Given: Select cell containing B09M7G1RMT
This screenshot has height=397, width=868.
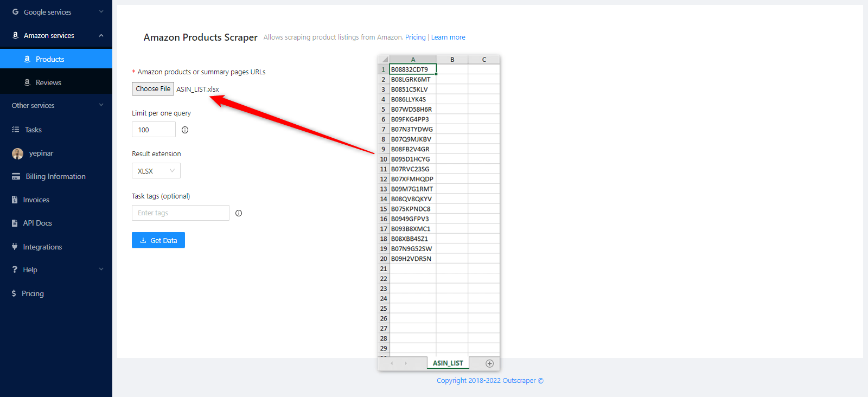Looking at the screenshot, I should [x=413, y=189].
